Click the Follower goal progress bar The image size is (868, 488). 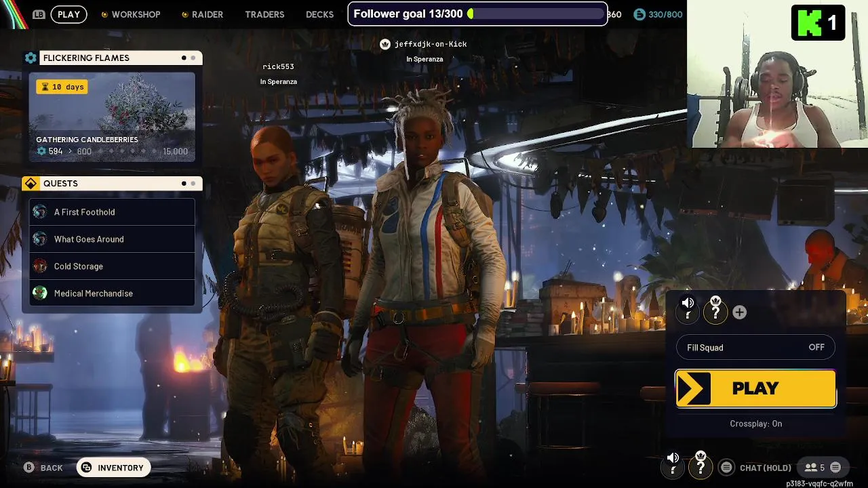click(x=536, y=14)
